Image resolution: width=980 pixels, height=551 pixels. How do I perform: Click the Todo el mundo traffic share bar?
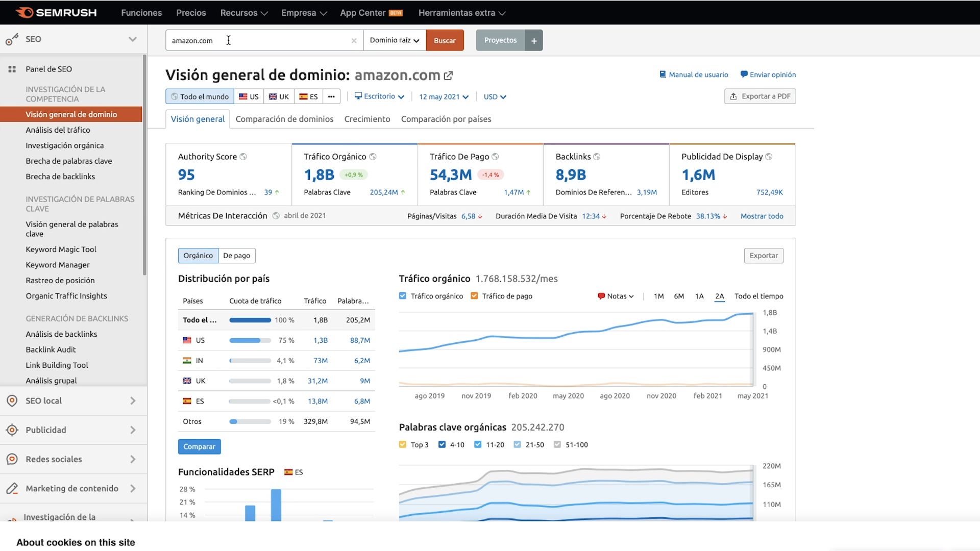point(250,320)
